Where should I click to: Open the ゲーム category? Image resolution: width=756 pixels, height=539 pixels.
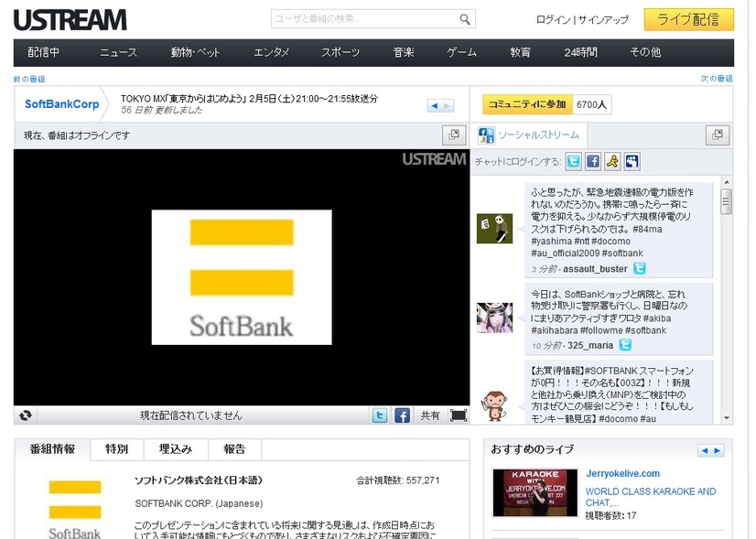point(461,52)
